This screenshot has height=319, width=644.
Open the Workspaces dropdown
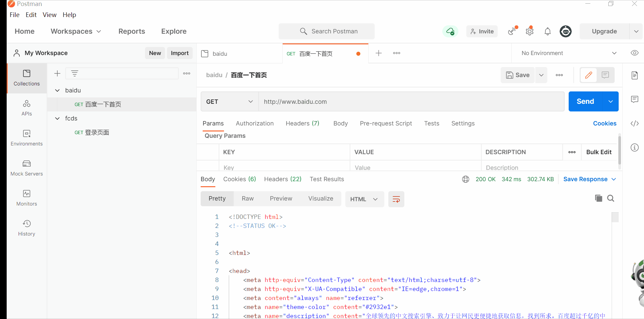click(76, 31)
